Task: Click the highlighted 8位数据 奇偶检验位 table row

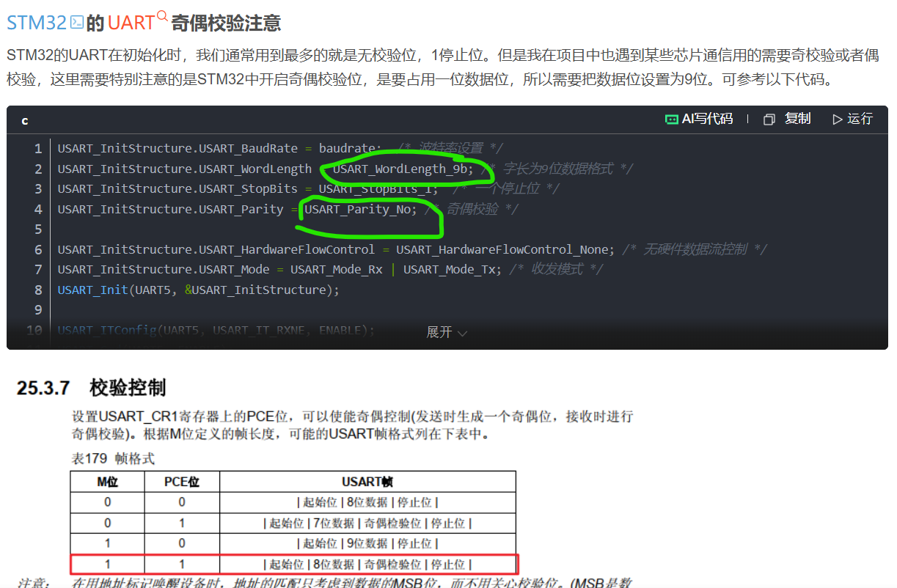Action: [294, 565]
